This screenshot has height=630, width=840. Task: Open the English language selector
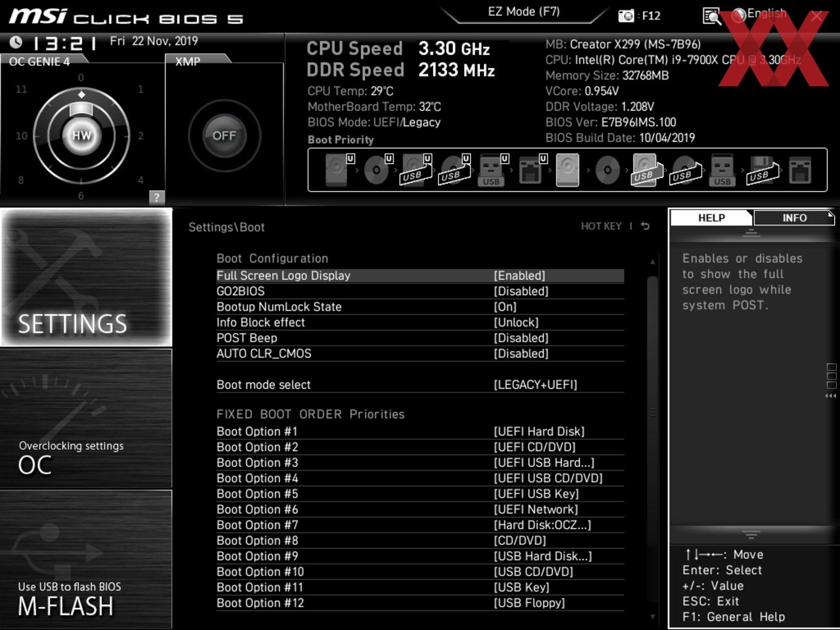(x=760, y=14)
